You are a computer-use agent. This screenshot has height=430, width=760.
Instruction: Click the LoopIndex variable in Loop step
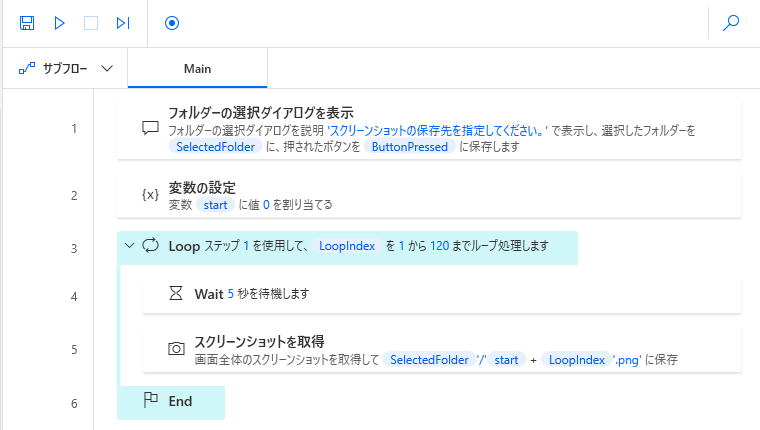pyautogui.click(x=348, y=245)
